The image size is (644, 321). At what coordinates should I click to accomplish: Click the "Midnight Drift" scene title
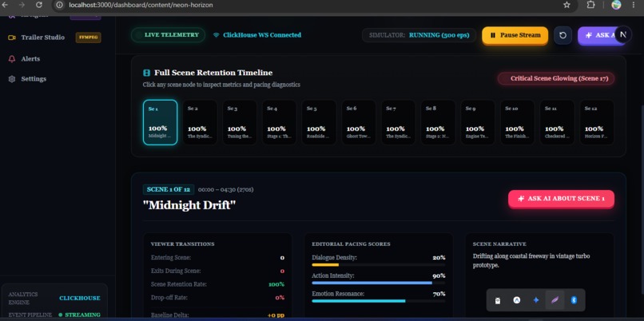[x=189, y=205]
